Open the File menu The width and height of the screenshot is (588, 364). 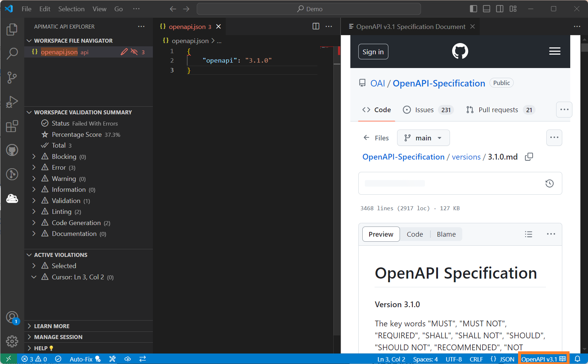(x=26, y=9)
